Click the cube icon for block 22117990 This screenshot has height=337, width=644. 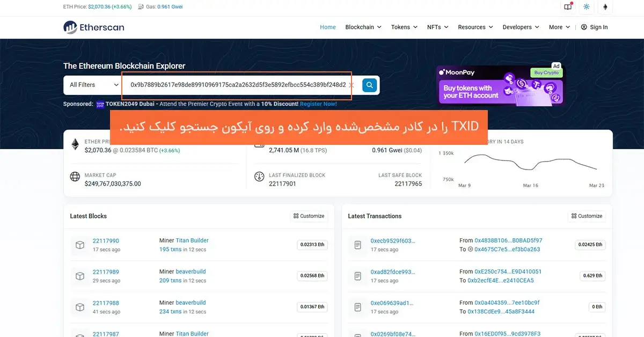(x=80, y=245)
